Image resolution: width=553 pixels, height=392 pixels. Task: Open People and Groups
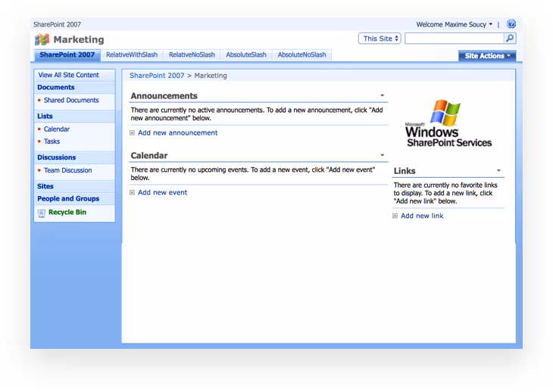coord(68,198)
